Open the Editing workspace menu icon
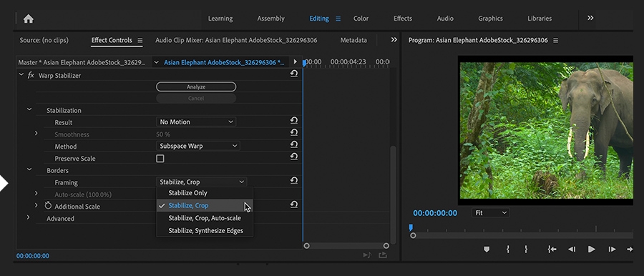The image size is (644, 276). 338,19
